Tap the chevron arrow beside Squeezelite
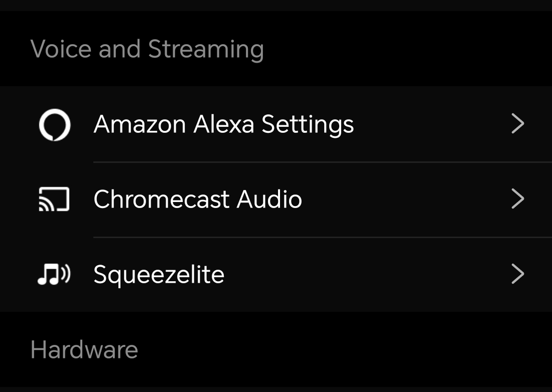 tap(517, 275)
